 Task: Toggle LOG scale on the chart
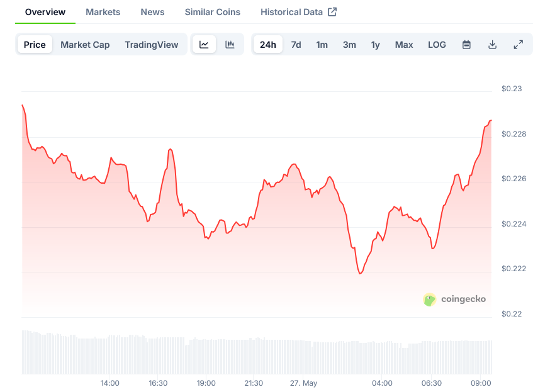coord(437,45)
